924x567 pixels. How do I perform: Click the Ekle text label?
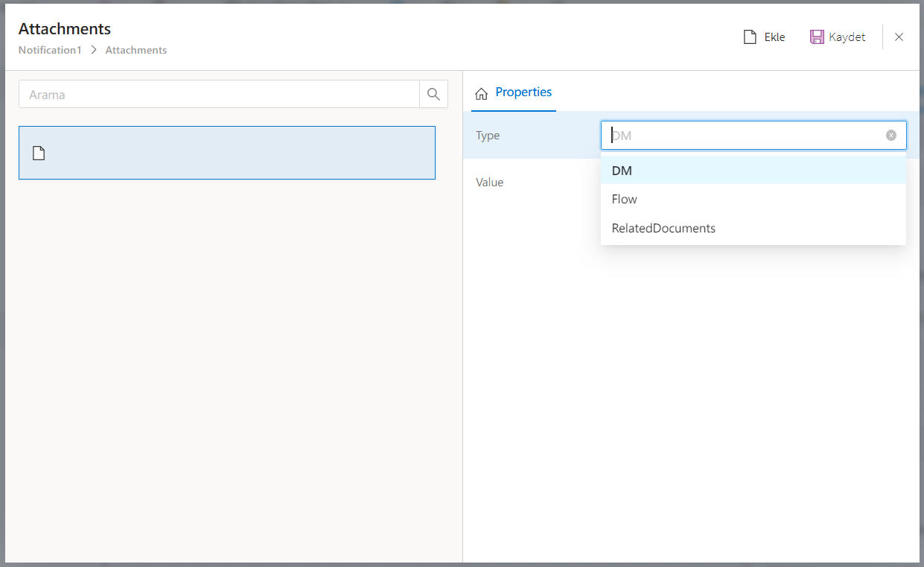click(x=774, y=37)
